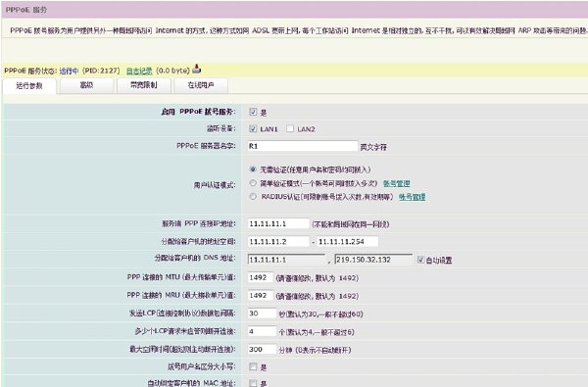Switch to the 高级 tab
588x387 pixels.
pos(86,85)
